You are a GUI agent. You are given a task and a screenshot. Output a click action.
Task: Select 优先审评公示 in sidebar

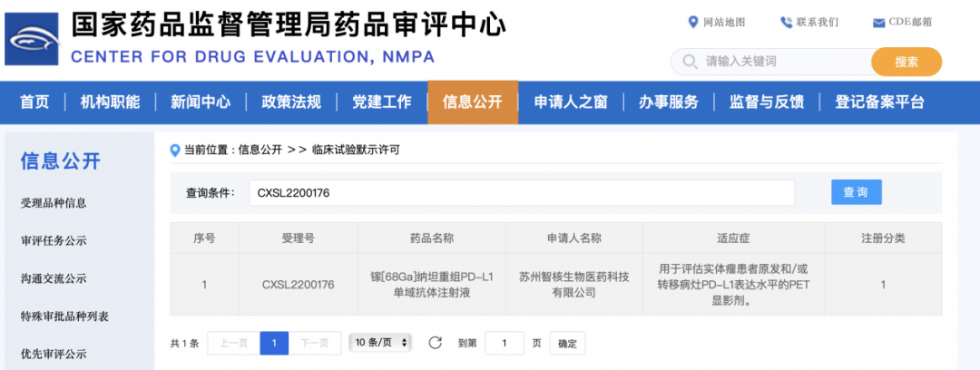coord(54,355)
